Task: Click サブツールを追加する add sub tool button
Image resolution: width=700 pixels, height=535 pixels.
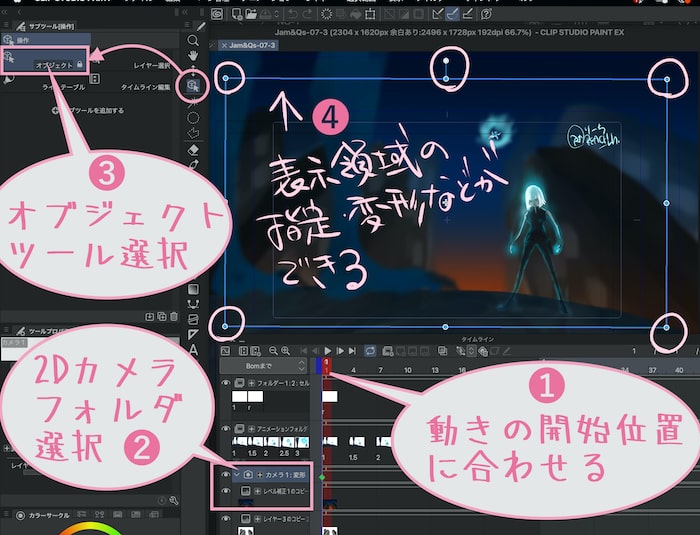Action: point(88,110)
